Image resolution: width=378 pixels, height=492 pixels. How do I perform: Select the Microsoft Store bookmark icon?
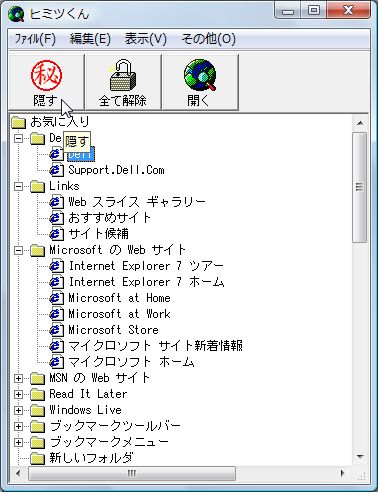pyautogui.click(x=56, y=330)
